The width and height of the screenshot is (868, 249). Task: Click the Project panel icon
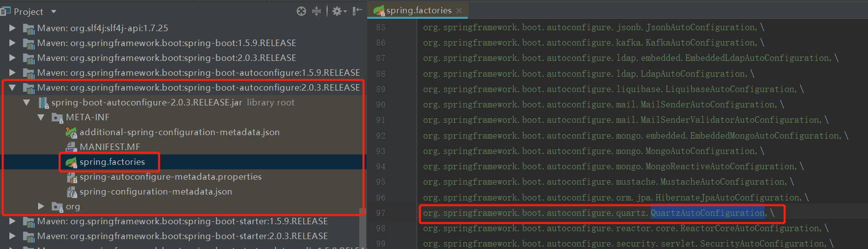5,11
